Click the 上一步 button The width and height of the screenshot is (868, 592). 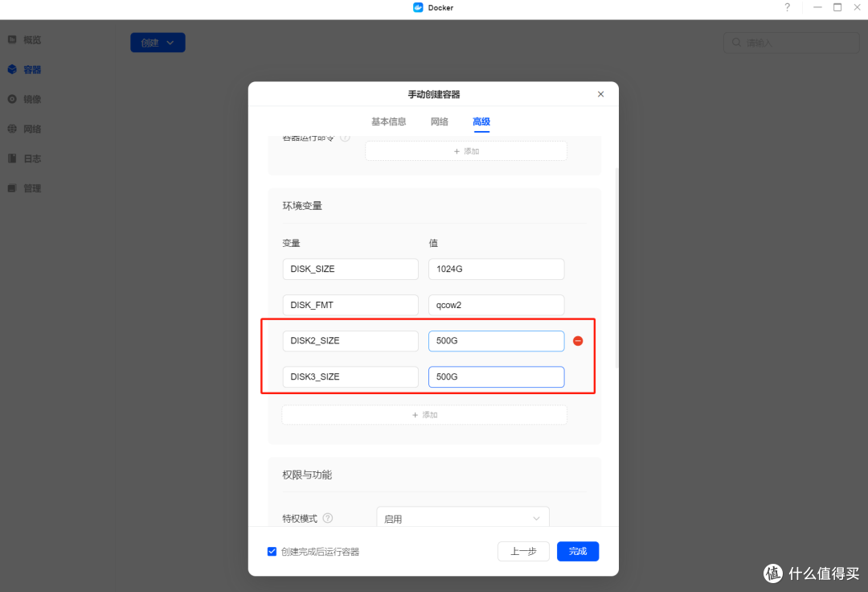pyautogui.click(x=524, y=552)
